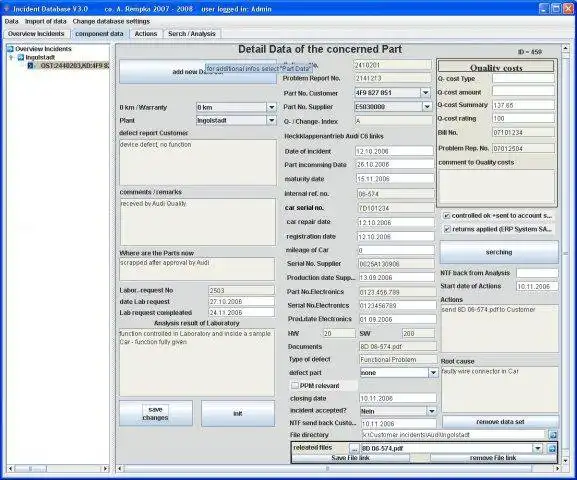Screen dimensions: 577x480
Task: Switch to Overview Incidents tab
Action: [x=36, y=33]
